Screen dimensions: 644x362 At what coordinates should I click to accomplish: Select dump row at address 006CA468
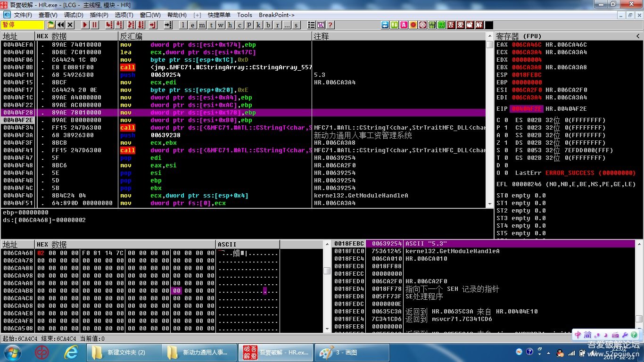[162, 253]
